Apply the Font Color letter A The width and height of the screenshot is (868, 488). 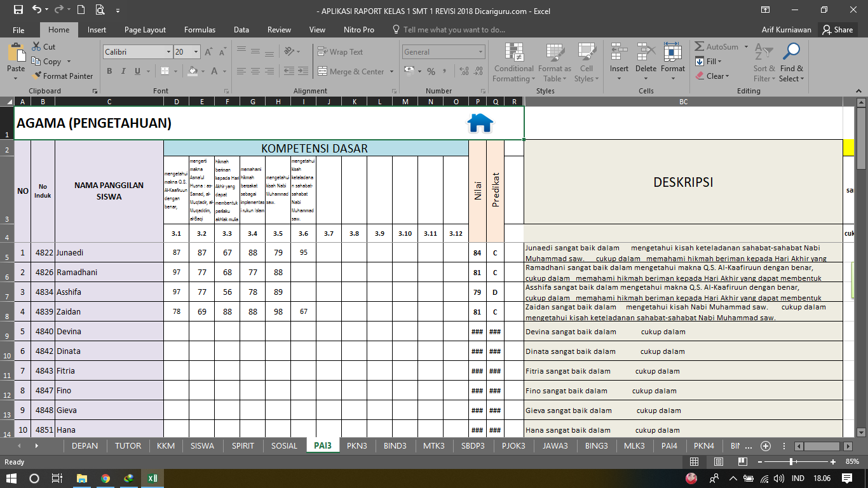214,71
